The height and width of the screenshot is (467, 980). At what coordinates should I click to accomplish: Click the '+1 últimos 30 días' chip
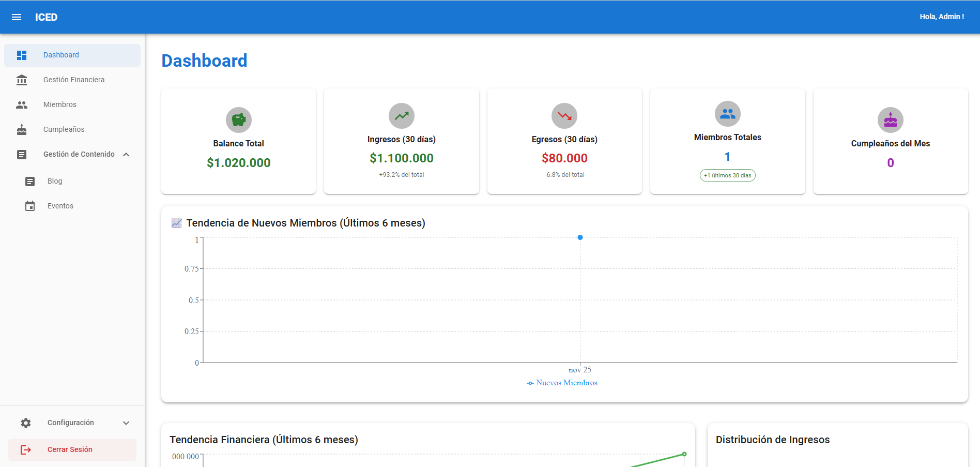tap(728, 175)
